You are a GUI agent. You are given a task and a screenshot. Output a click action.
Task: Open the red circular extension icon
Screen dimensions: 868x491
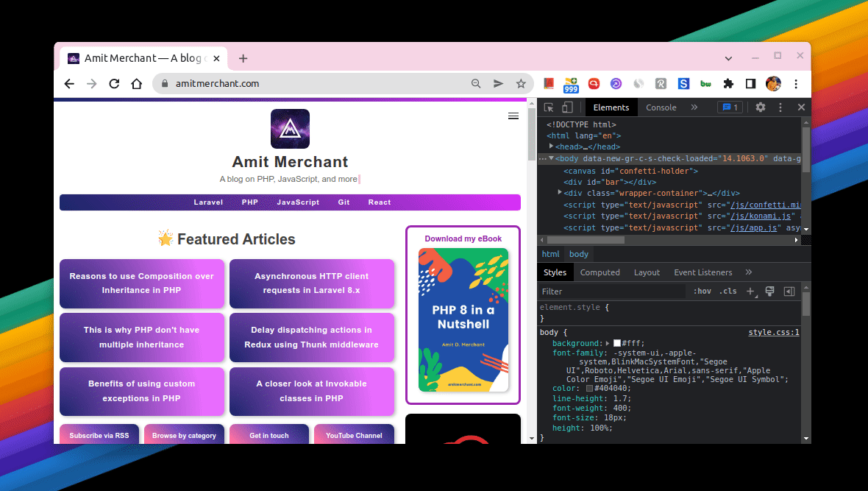[x=594, y=84]
